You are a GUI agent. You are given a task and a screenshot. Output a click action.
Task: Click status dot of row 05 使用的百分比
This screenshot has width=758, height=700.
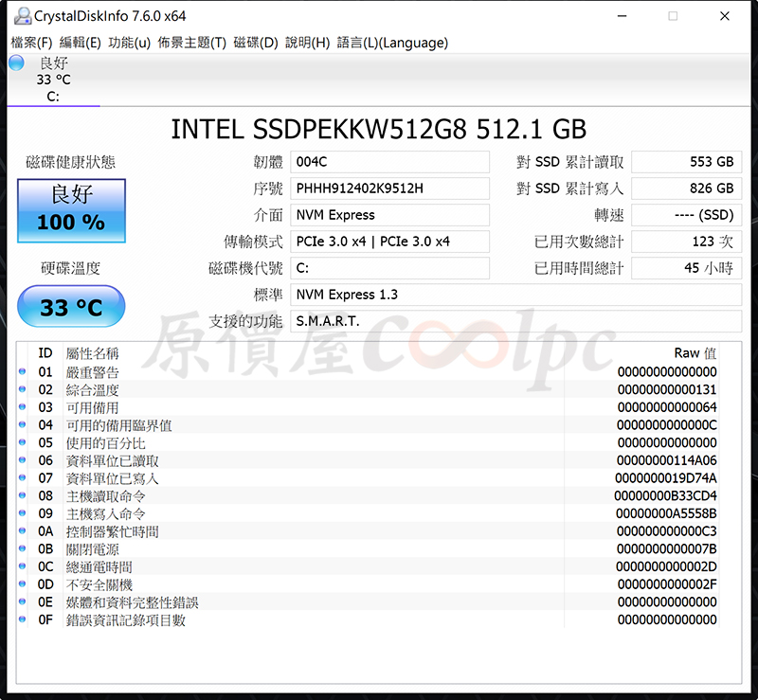22,441
